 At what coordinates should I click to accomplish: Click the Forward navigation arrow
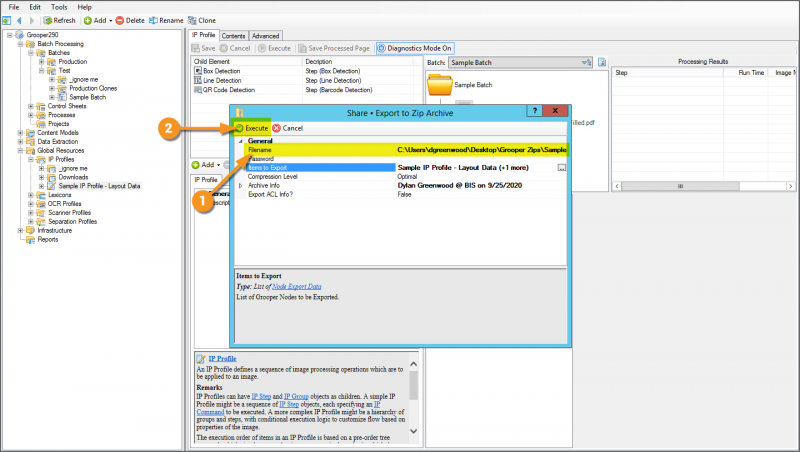[32, 20]
